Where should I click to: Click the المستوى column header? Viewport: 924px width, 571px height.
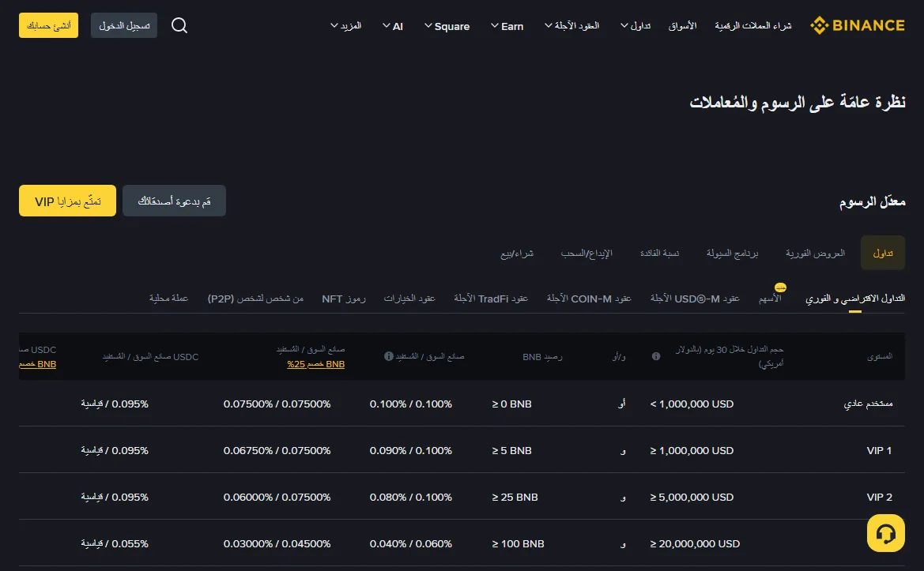879,356
